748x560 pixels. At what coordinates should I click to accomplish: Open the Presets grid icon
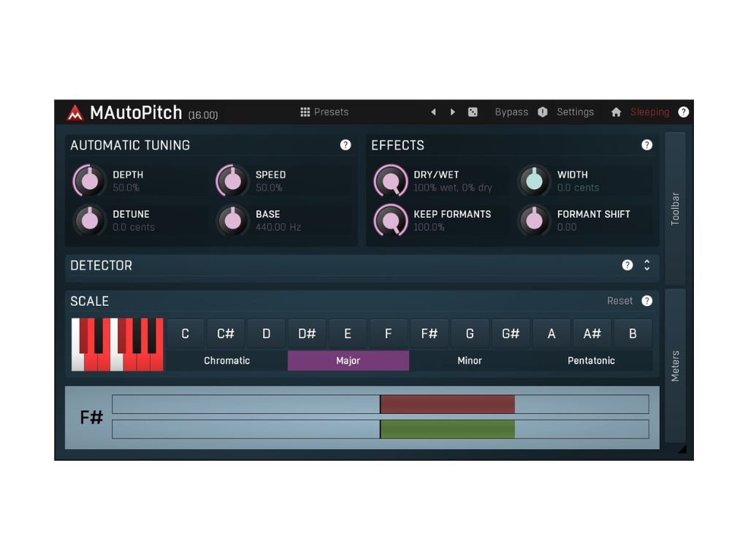[x=305, y=112]
